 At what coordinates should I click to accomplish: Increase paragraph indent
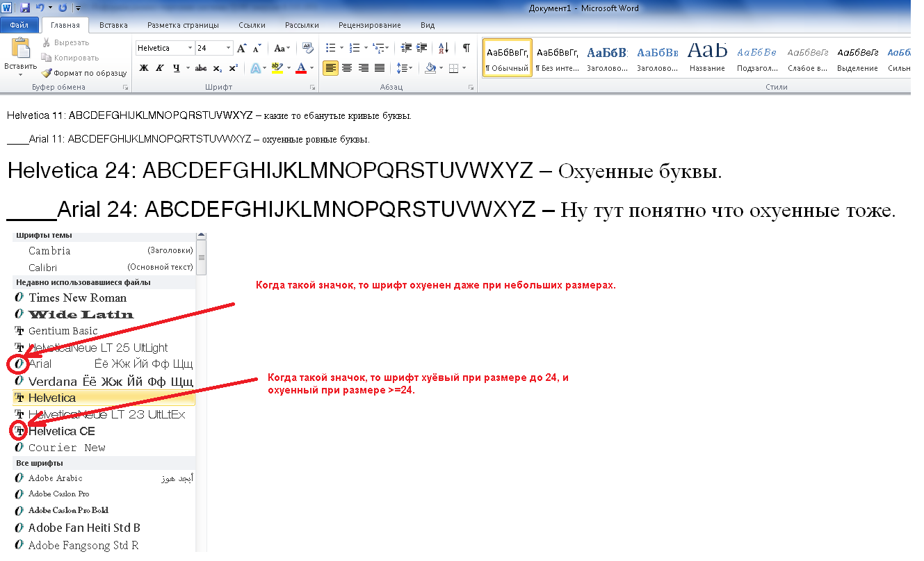click(x=421, y=48)
